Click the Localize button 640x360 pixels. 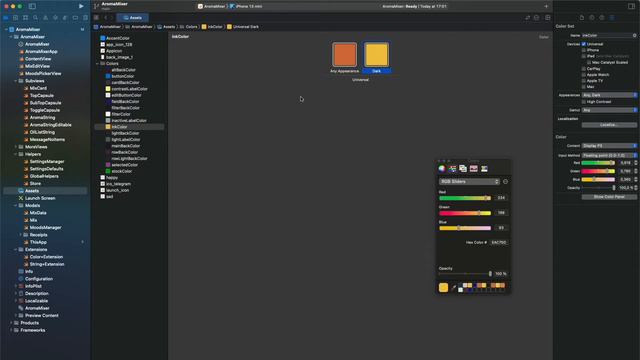point(609,125)
